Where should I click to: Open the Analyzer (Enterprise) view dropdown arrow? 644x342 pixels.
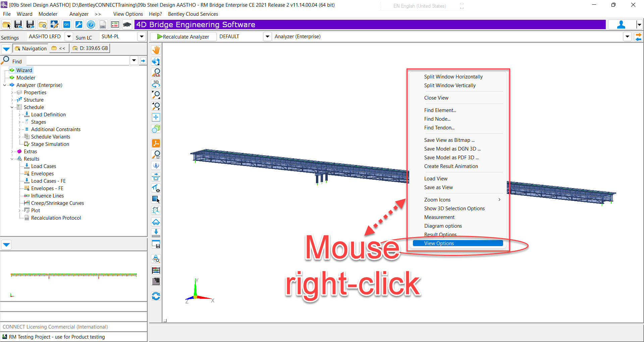point(628,37)
